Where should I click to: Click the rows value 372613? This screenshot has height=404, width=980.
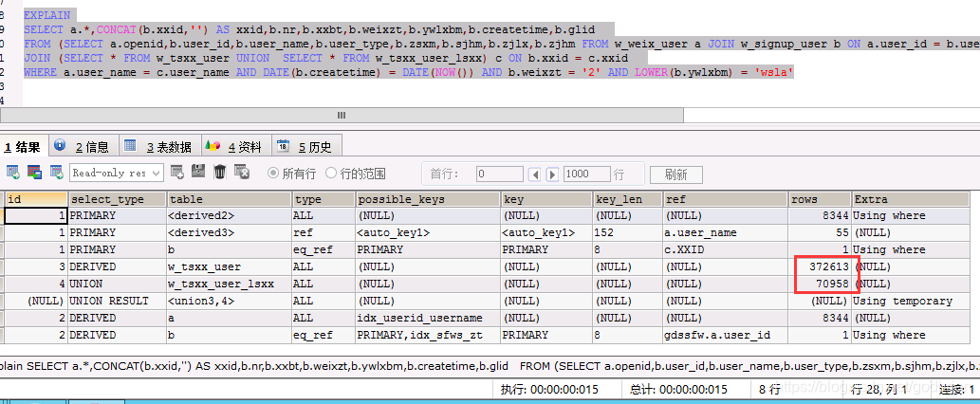click(820, 266)
